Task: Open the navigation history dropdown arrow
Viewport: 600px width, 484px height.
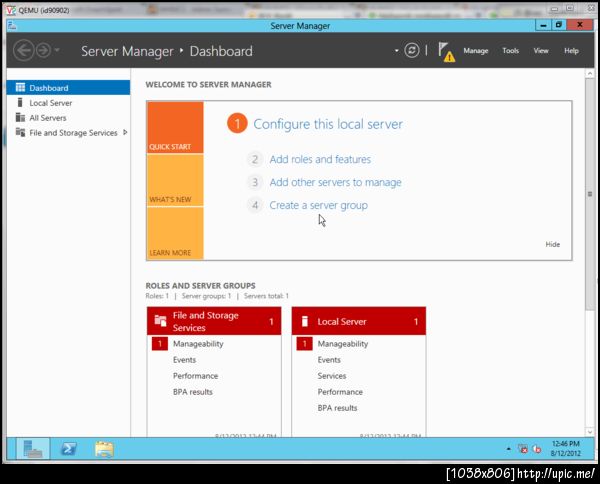Action: coord(57,50)
